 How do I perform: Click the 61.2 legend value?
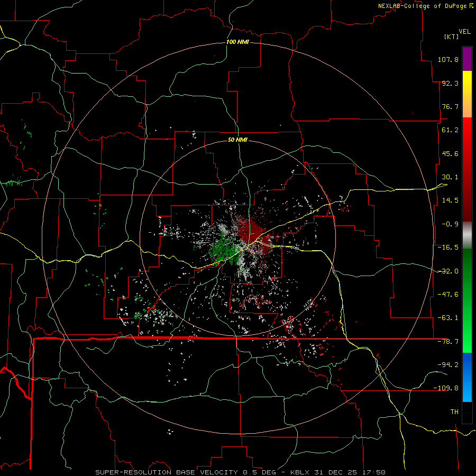(450, 130)
